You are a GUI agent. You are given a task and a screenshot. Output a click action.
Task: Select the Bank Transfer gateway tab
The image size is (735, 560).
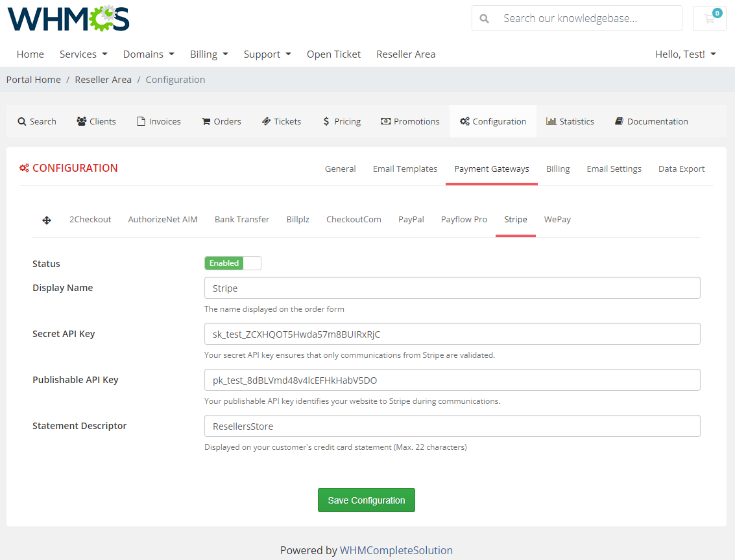242,219
